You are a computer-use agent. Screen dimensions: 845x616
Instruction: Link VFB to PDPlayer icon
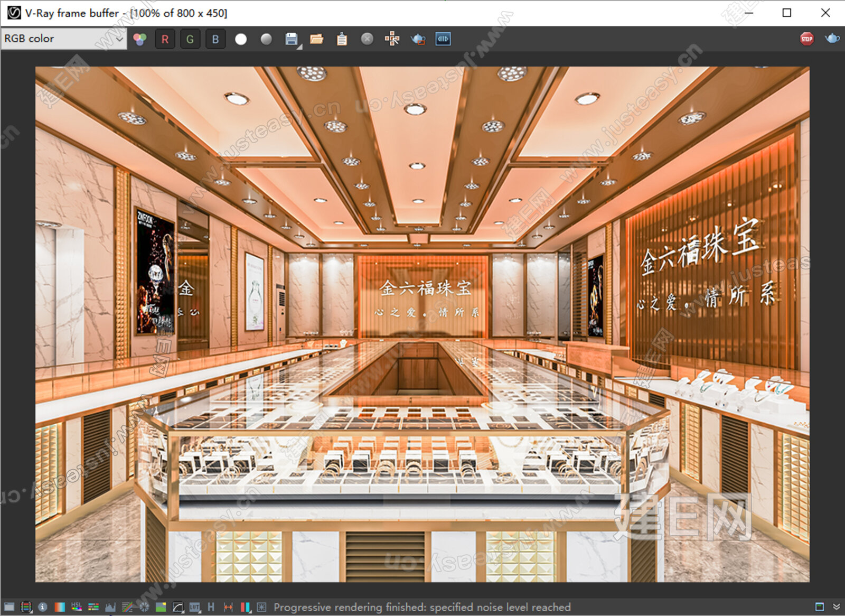(443, 39)
